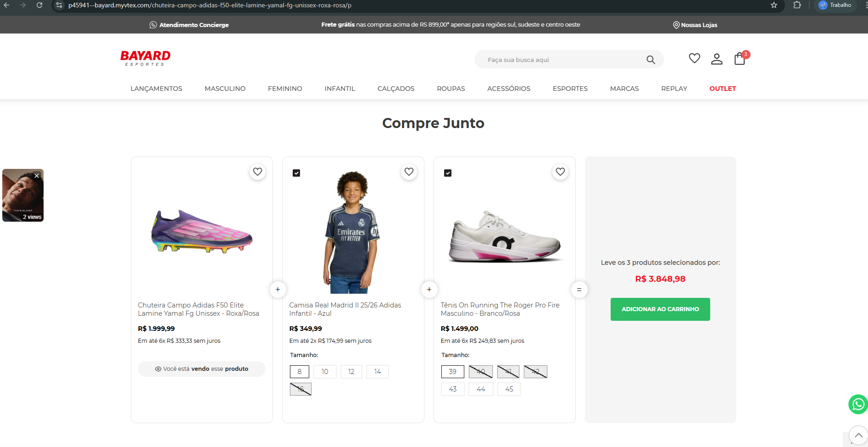868x447 pixels.
Task: Select shoe size 45
Action: 509,389
